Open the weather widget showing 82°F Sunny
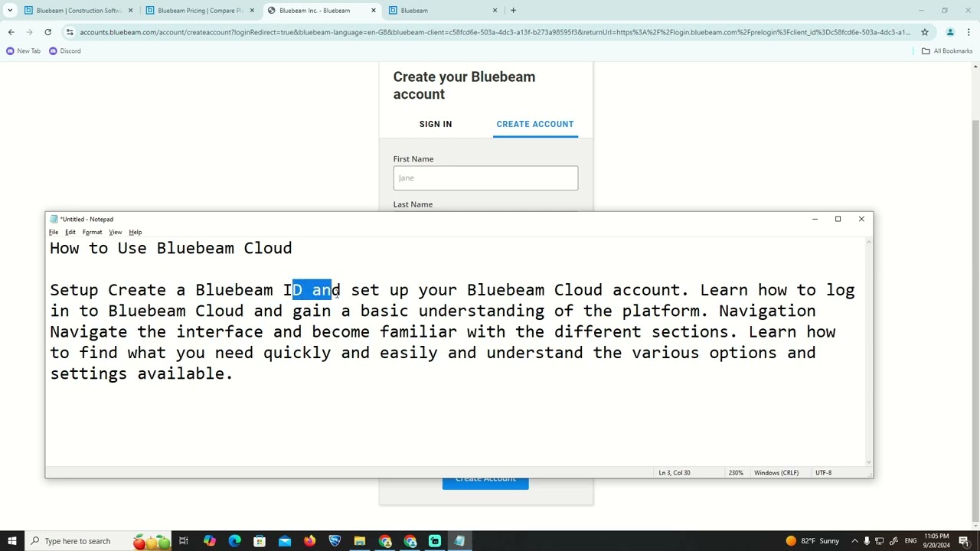980x551 pixels. (x=812, y=541)
